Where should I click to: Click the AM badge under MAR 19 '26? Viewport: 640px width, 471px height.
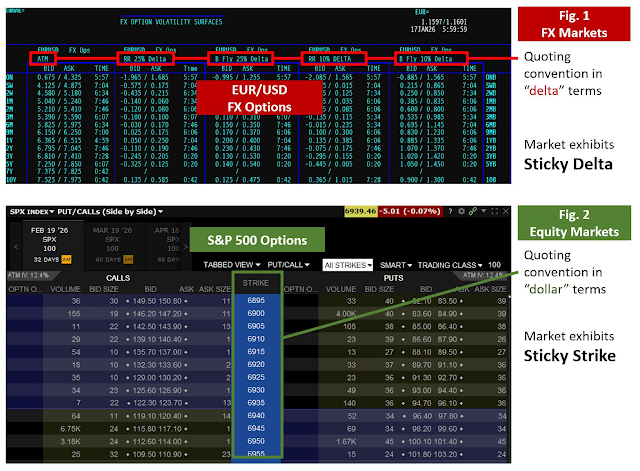128,260
